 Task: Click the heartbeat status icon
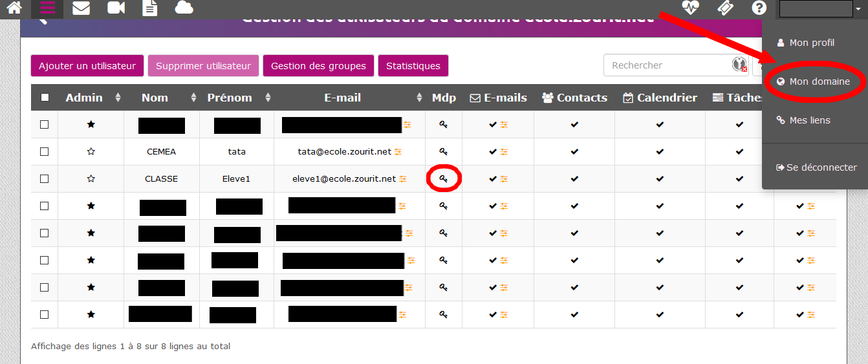[x=691, y=8]
